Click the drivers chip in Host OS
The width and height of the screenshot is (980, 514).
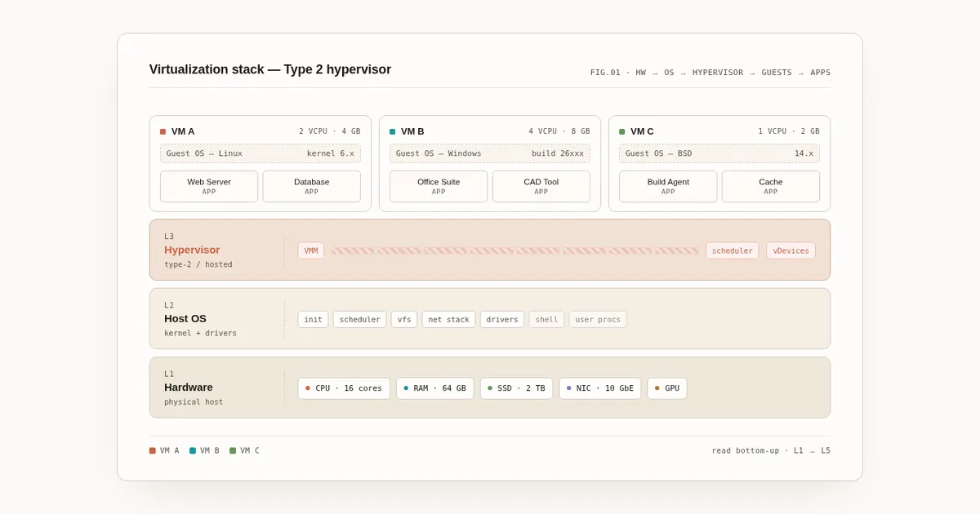[502, 319]
